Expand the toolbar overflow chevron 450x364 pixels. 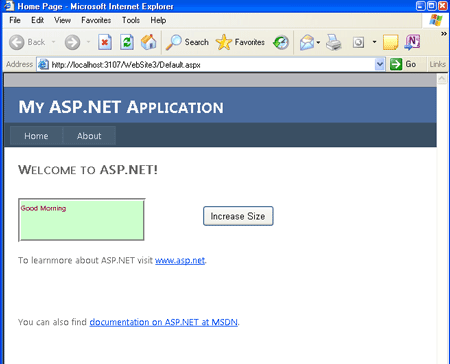[444, 34]
